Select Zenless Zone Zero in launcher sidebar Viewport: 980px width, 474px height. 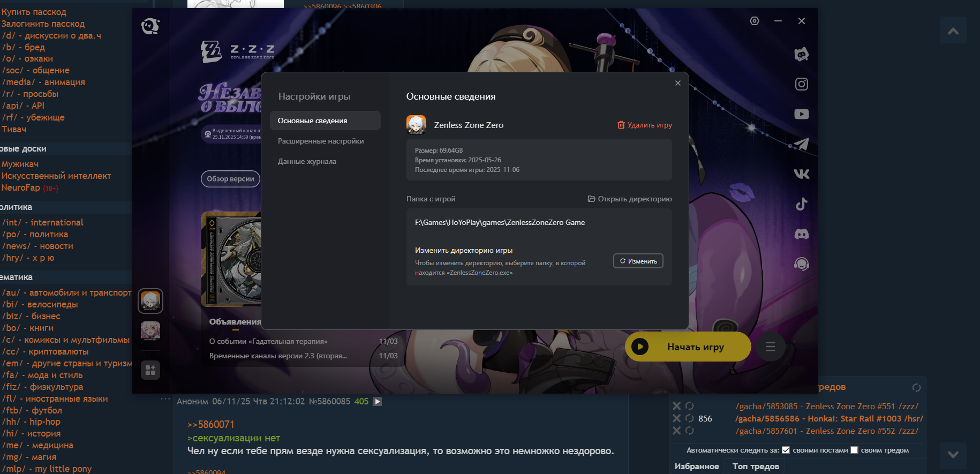(150, 301)
